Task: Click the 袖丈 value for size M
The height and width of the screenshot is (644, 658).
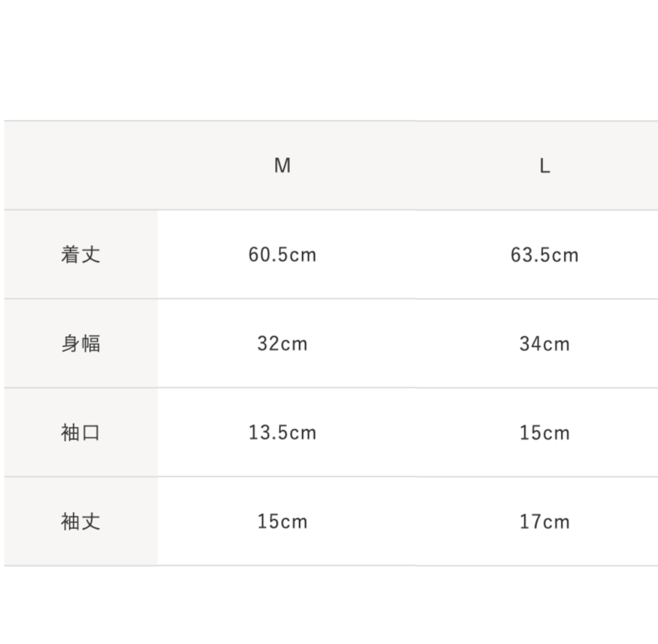Action: (x=282, y=522)
